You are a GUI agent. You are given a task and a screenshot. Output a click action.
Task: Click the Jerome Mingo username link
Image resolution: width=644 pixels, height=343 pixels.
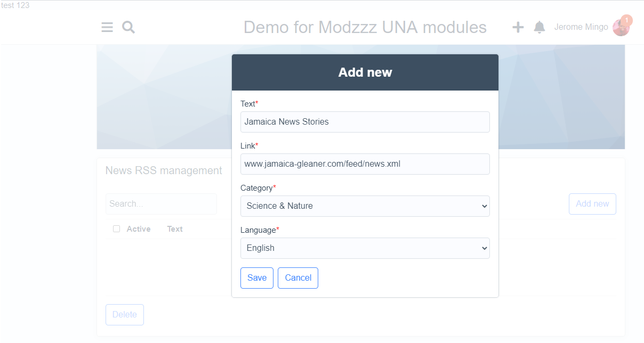coord(581,27)
